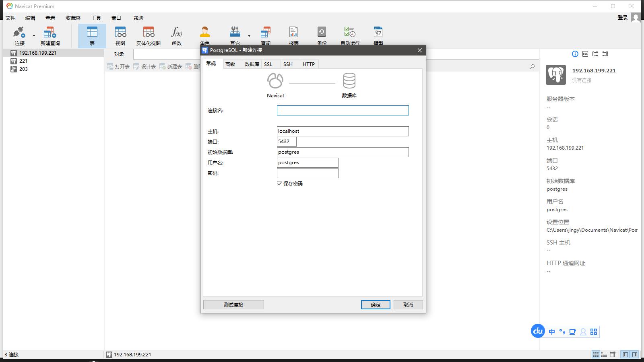
Task: Toggle IME Chinese mode 中 button
Action: (552, 332)
